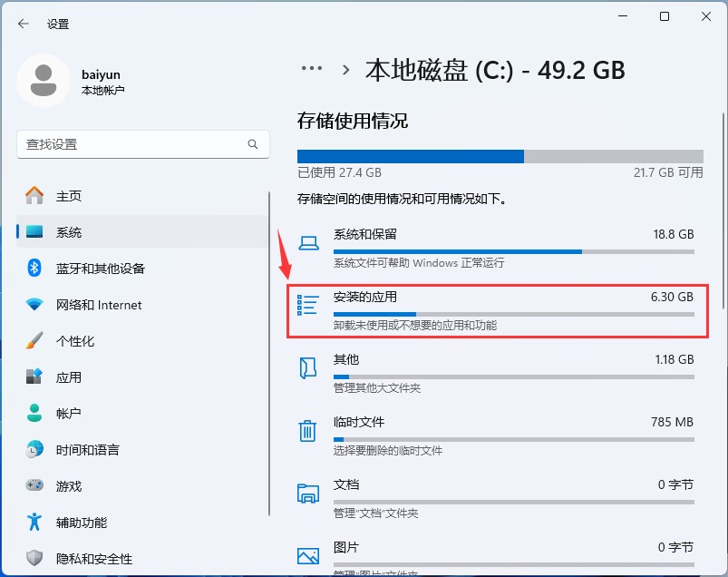728x577 pixels.
Task: Click the Bluetooth icon in sidebar
Action: [34, 268]
